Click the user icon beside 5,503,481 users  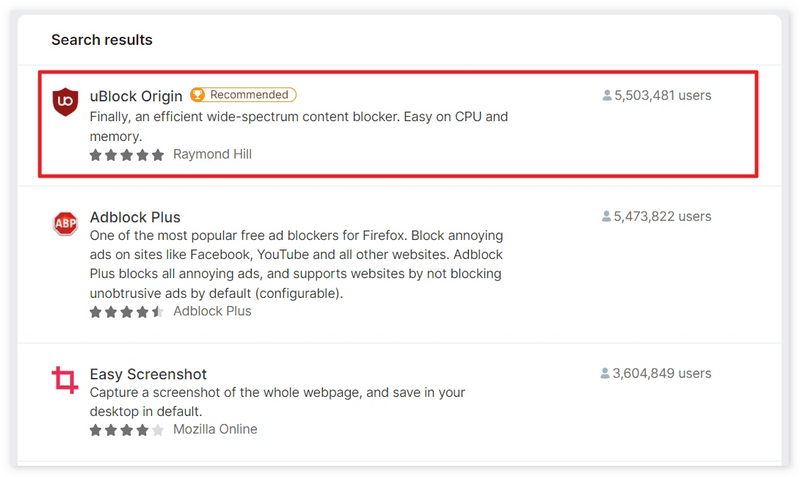(x=607, y=96)
